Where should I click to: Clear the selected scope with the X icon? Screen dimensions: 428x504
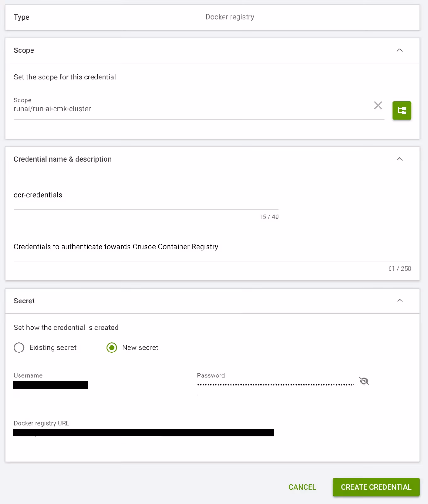[x=378, y=105]
